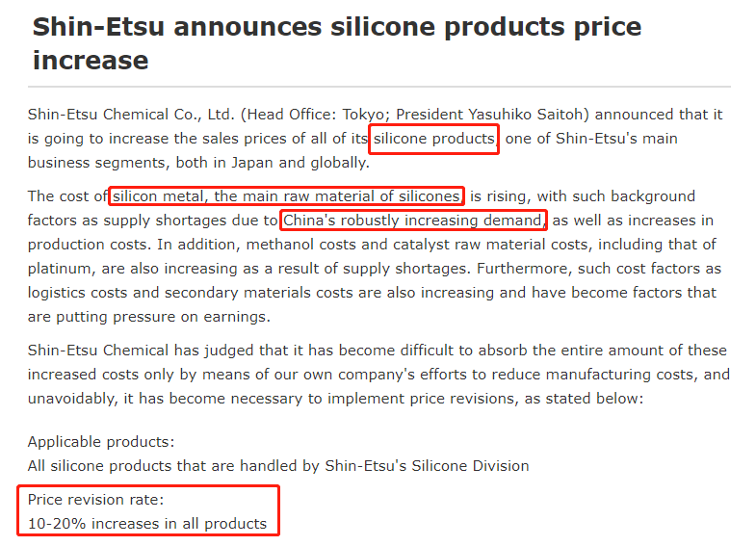The width and height of the screenshot is (756, 546).
Task: Click 'price revisions, as stated below' text
Action: [x=526, y=399]
